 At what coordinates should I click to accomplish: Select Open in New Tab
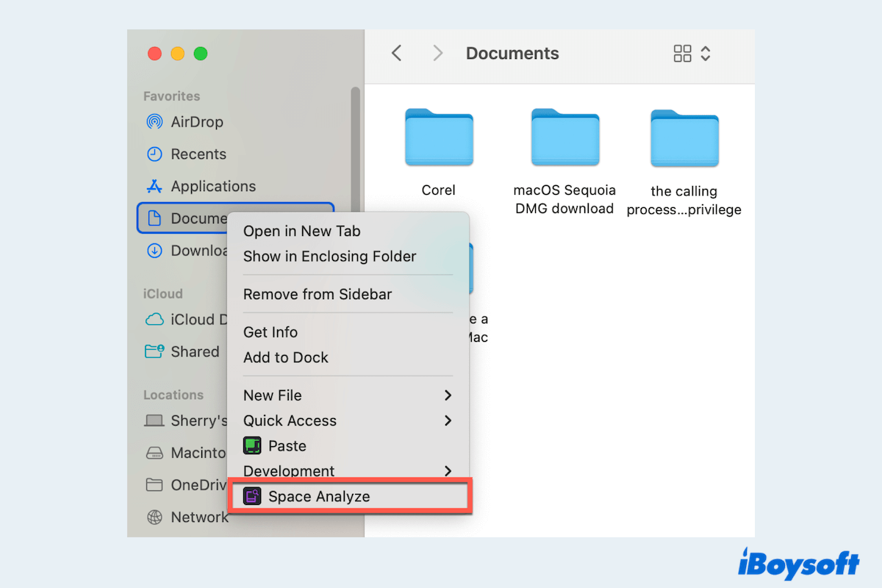302,231
